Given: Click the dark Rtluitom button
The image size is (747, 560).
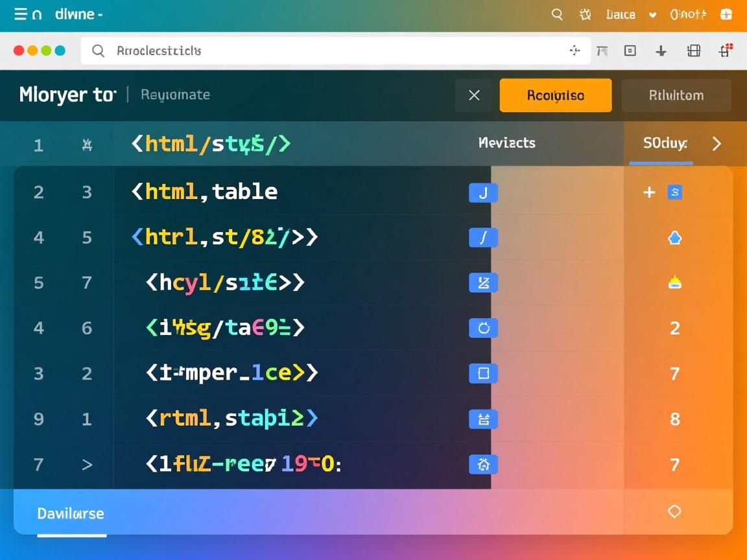Looking at the screenshot, I should pos(676,95).
